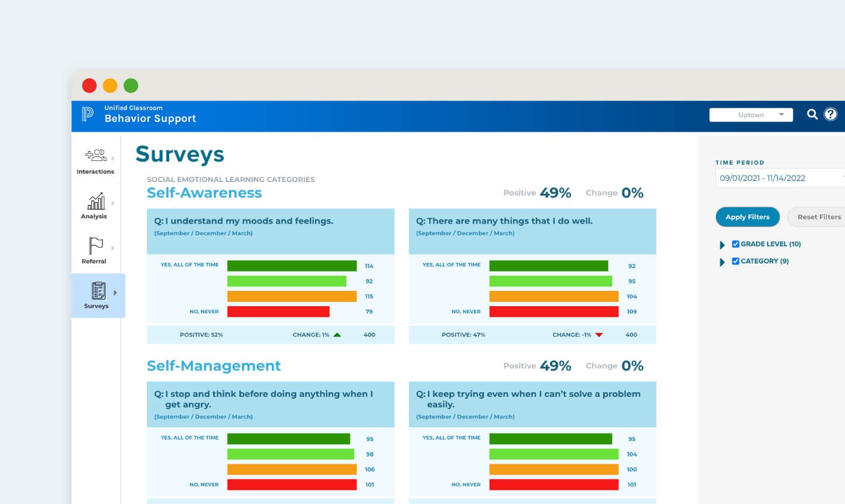This screenshot has height=504, width=845.
Task: Click the help question mark icon
Action: coord(830,115)
